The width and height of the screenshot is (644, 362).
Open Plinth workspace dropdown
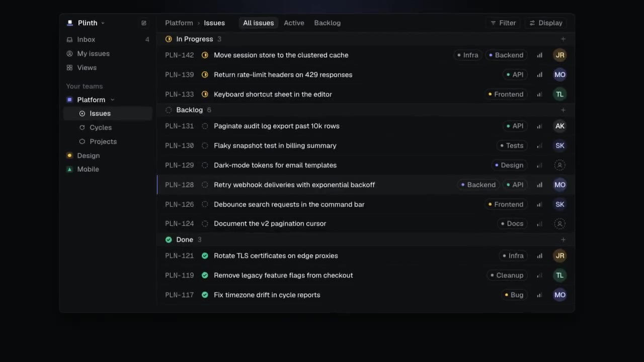coord(86,23)
